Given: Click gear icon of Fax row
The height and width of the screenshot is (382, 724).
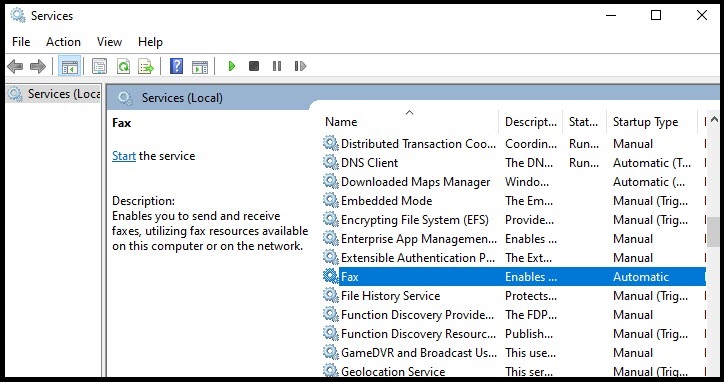Looking at the screenshot, I should click(x=330, y=276).
